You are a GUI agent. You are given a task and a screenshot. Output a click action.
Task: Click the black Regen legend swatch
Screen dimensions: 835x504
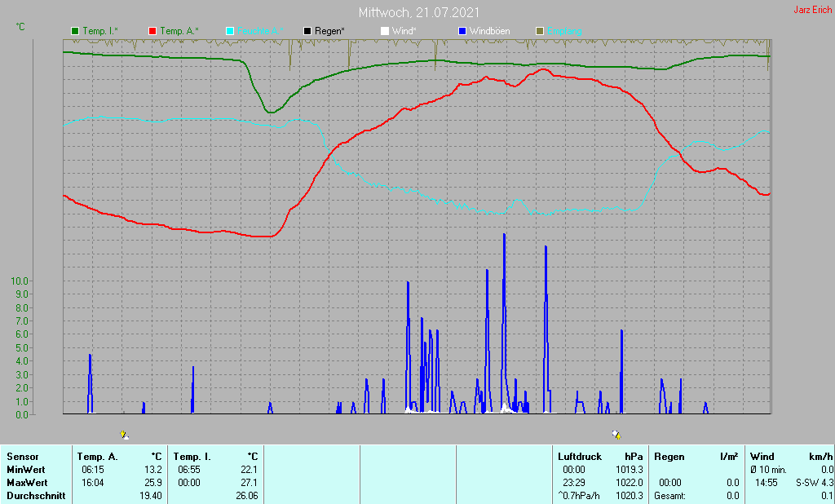[307, 32]
